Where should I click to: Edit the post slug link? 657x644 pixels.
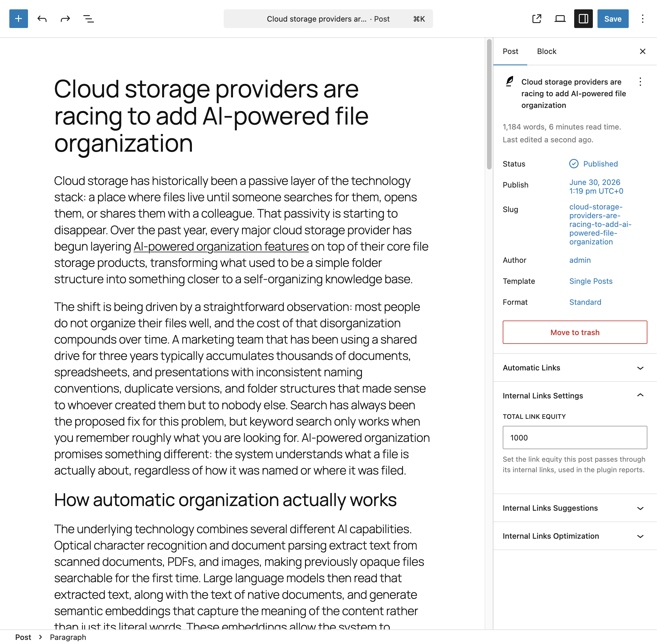coord(600,224)
